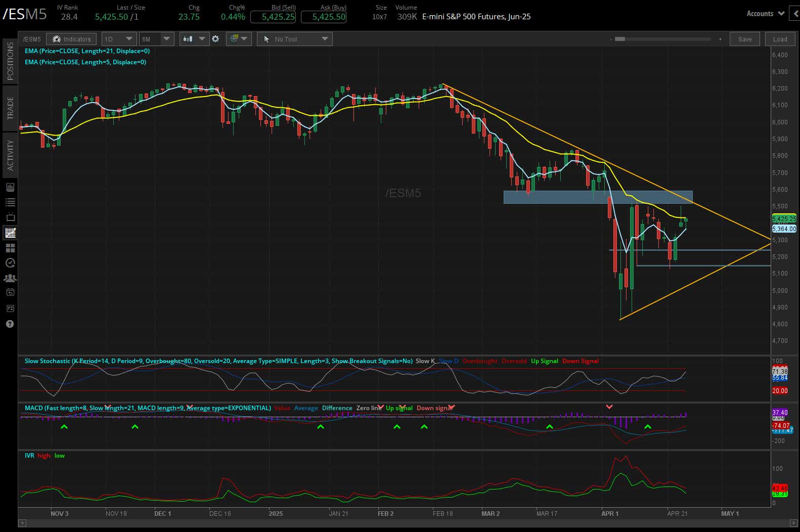Click the IV Rank 28.4 value
Screen dimensions: 800x532
pyautogui.click(x=69, y=17)
